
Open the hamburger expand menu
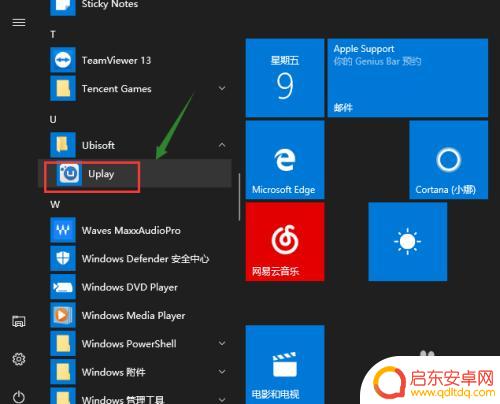point(19,23)
